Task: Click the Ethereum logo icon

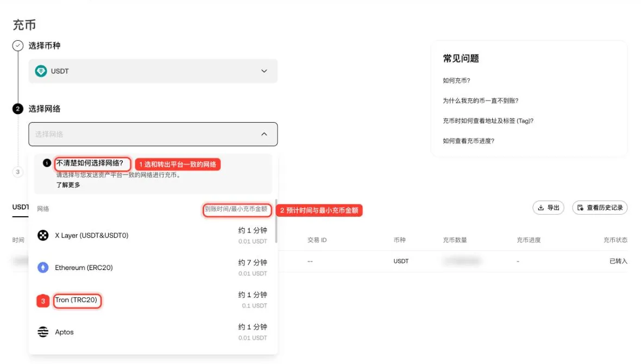Action: (43, 267)
